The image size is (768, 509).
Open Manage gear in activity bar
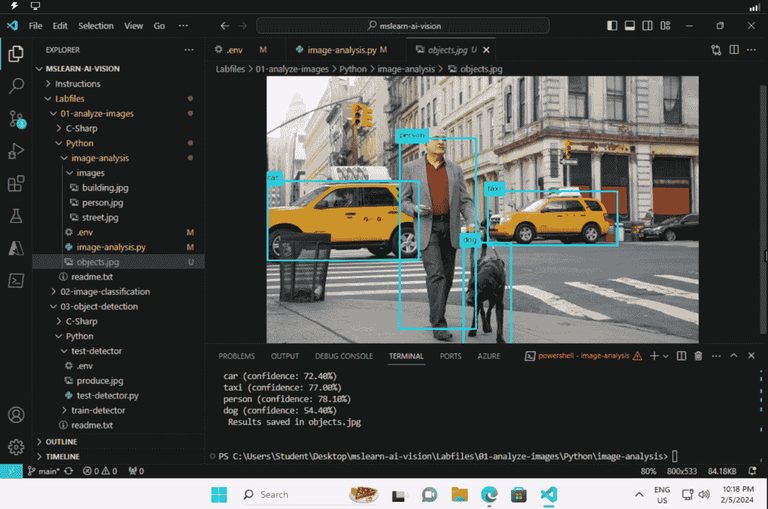tap(16, 447)
